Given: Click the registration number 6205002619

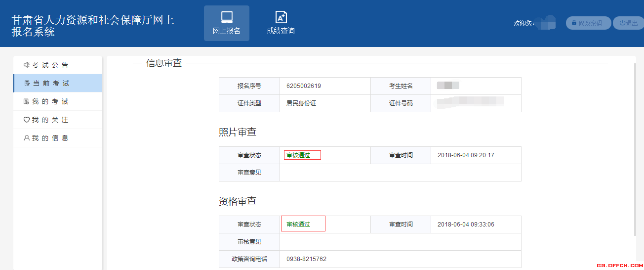Looking at the screenshot, I should (x=303, y=86).
